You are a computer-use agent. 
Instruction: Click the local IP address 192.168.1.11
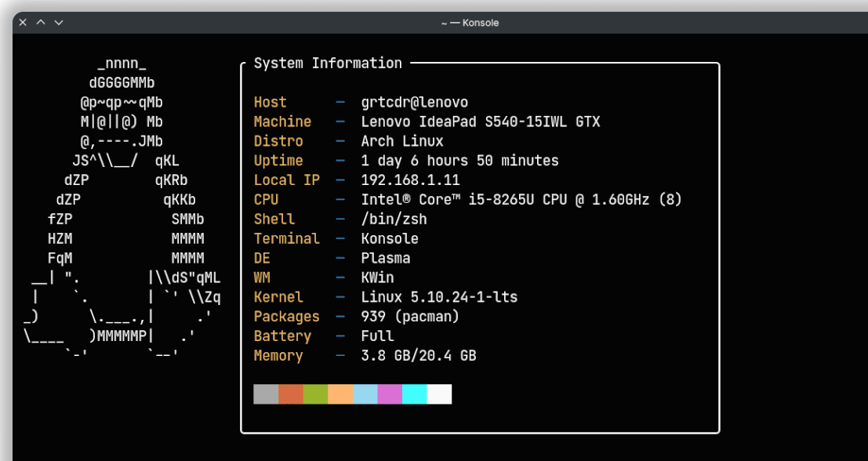410,180
